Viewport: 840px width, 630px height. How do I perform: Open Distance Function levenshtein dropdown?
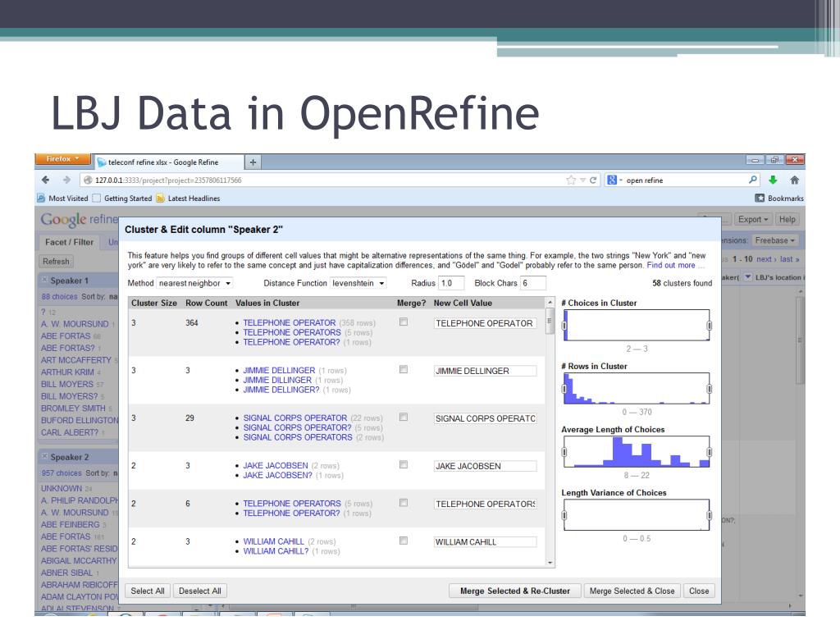358,283
